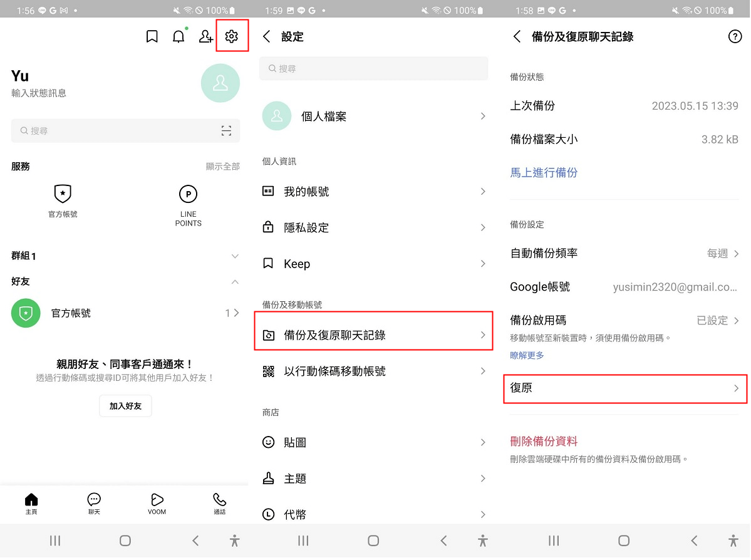Select the Google帳號 yusimin2320 setting
The image size is (751, 560).
(x=624, y=287)
